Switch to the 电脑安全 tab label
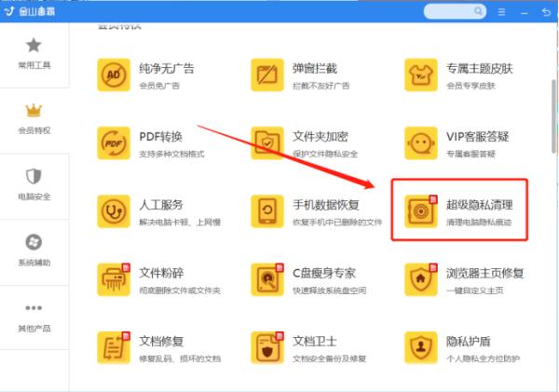The height and width of the screenshot is (392, 559). (34, 196)
